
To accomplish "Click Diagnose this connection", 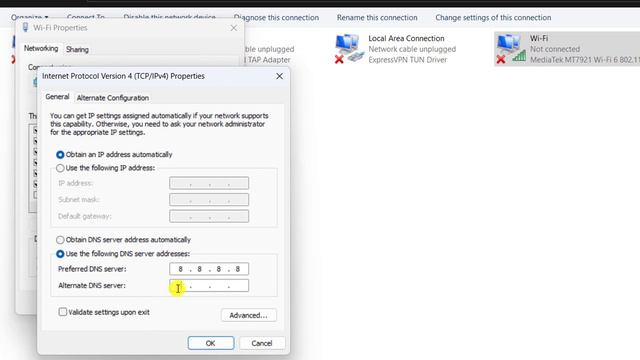I will (x=276, y=18).
